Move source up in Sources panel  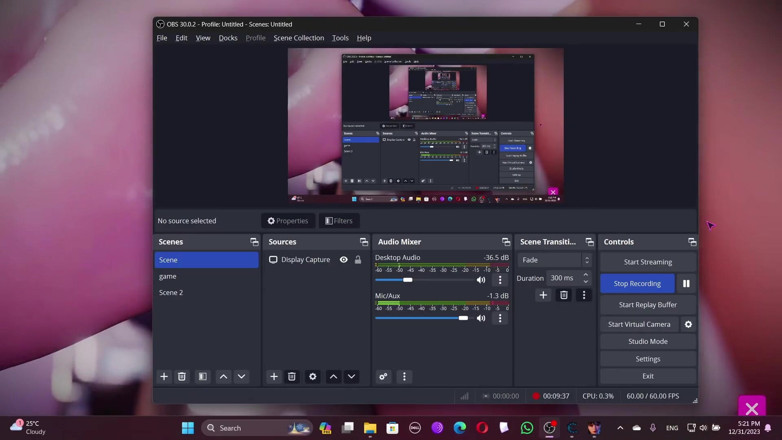pos(334,377)
